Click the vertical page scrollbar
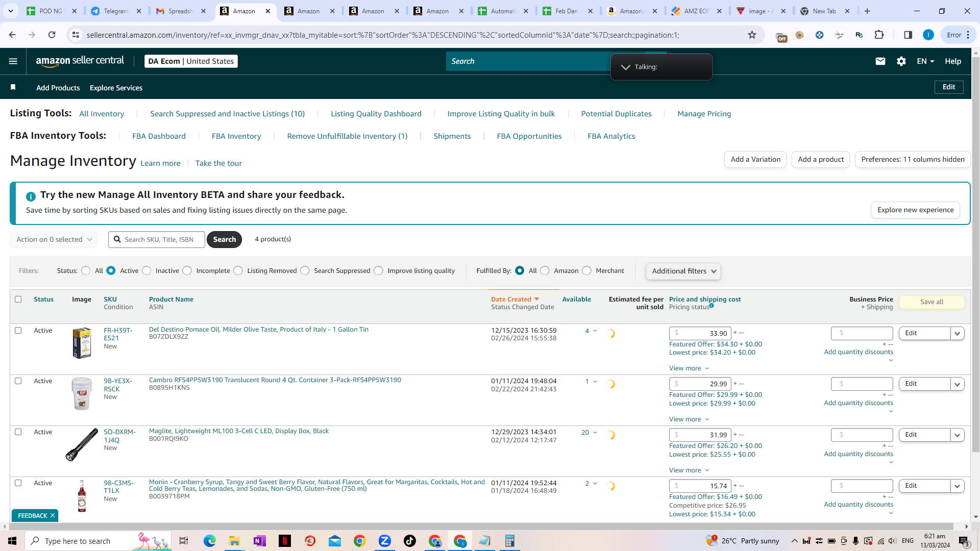This screenshot has height=551, width=980. [975, 255]
